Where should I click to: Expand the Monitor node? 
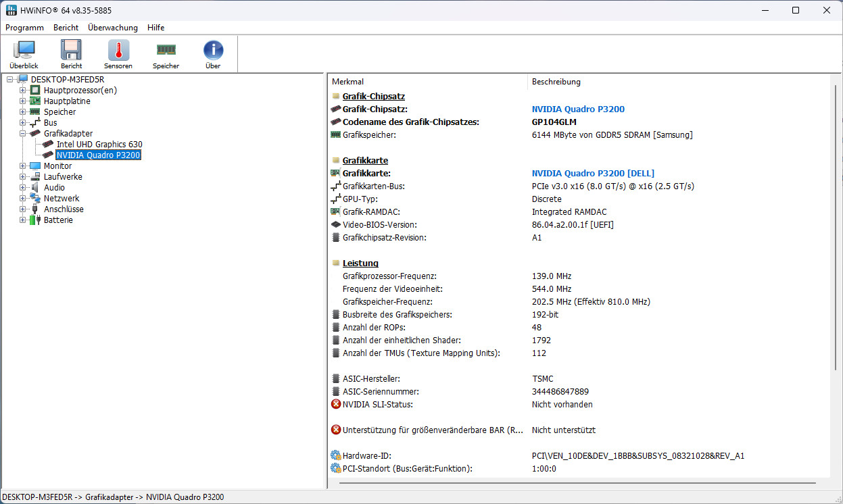coord(23,166)
